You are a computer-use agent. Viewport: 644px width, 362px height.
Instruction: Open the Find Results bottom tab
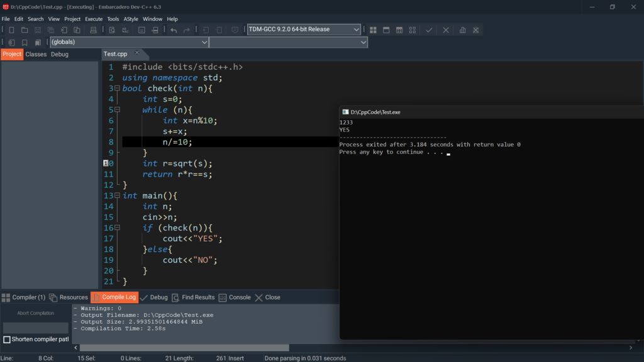point(193,297)
